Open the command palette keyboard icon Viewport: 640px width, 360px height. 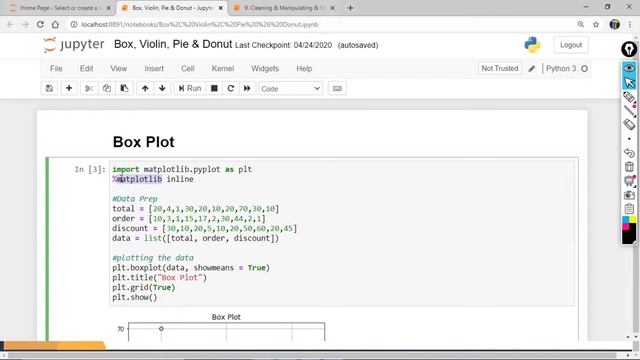pyautogui.click(x=337, y=89)
